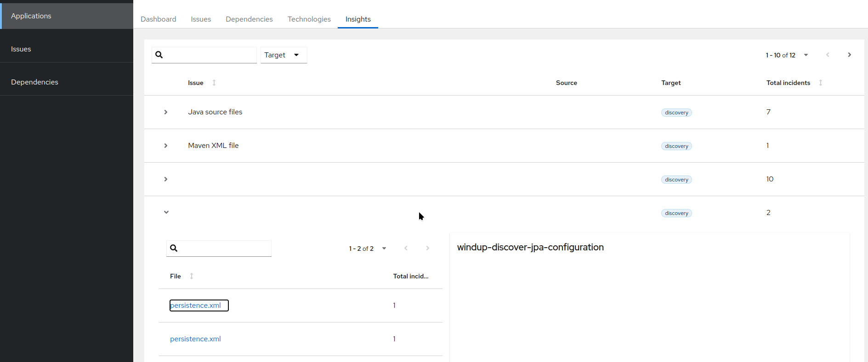Open the Target filter dropdown

[284, 55]
